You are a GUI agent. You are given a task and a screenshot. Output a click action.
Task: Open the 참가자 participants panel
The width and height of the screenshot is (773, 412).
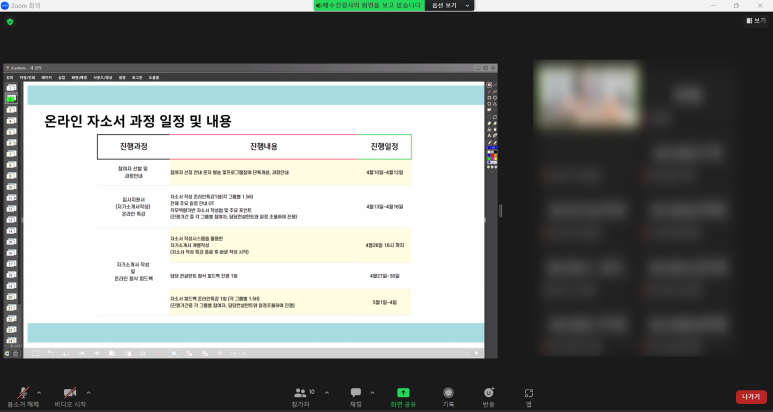301,394
